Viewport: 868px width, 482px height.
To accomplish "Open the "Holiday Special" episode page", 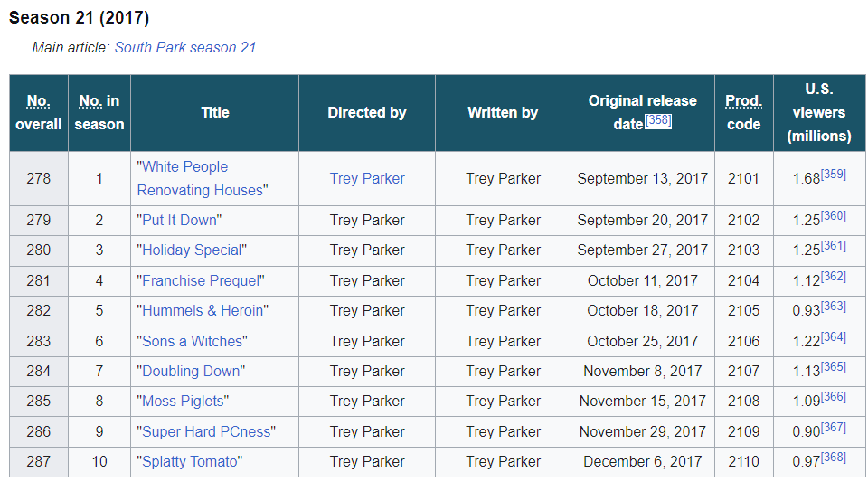I will pos(192,250).
